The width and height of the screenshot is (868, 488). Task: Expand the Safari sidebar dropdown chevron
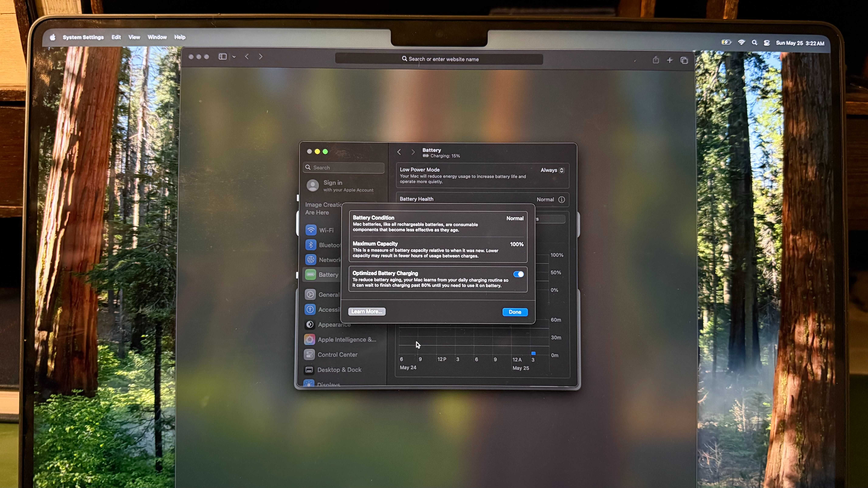234,57
